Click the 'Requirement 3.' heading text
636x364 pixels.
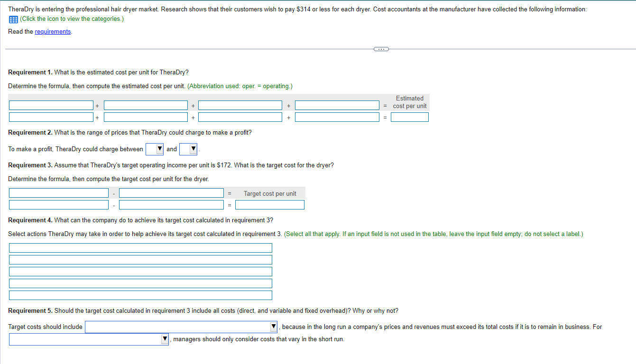click(x=30, y=165)
